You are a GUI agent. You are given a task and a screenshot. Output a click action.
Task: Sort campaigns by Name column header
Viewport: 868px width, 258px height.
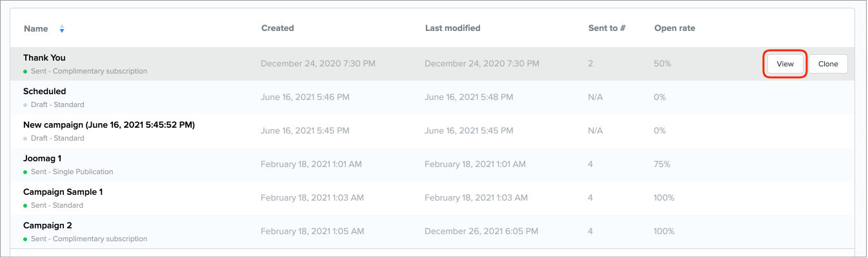(x=35, y=28)
